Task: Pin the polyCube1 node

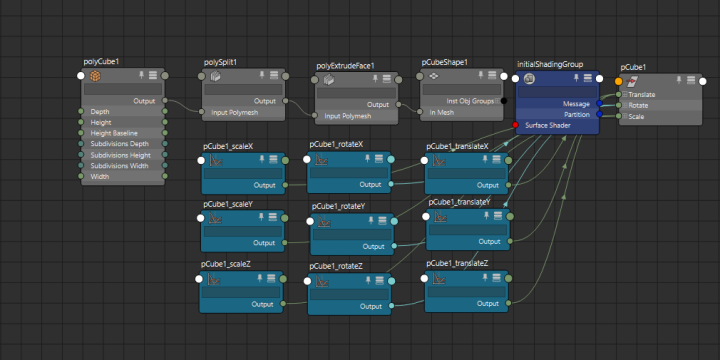Action: pyautogui.click(x=142, y=75)
